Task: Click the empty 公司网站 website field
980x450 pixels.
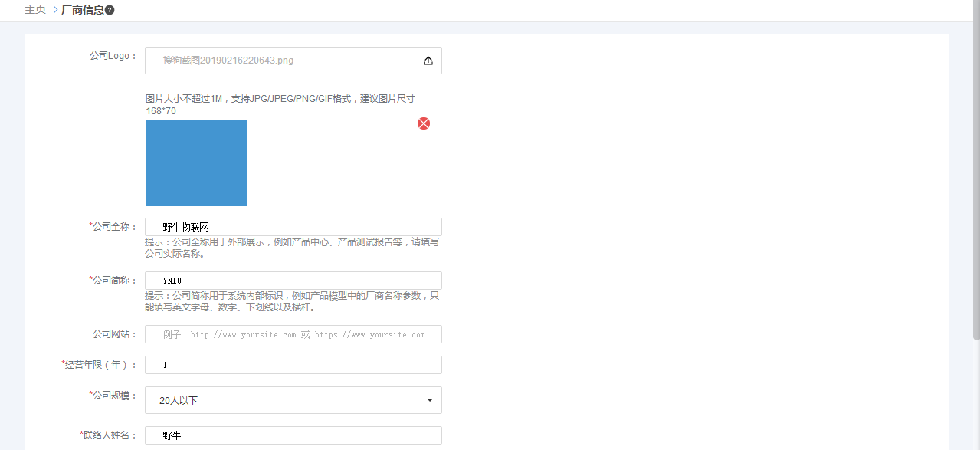Action: click(293, 333)
